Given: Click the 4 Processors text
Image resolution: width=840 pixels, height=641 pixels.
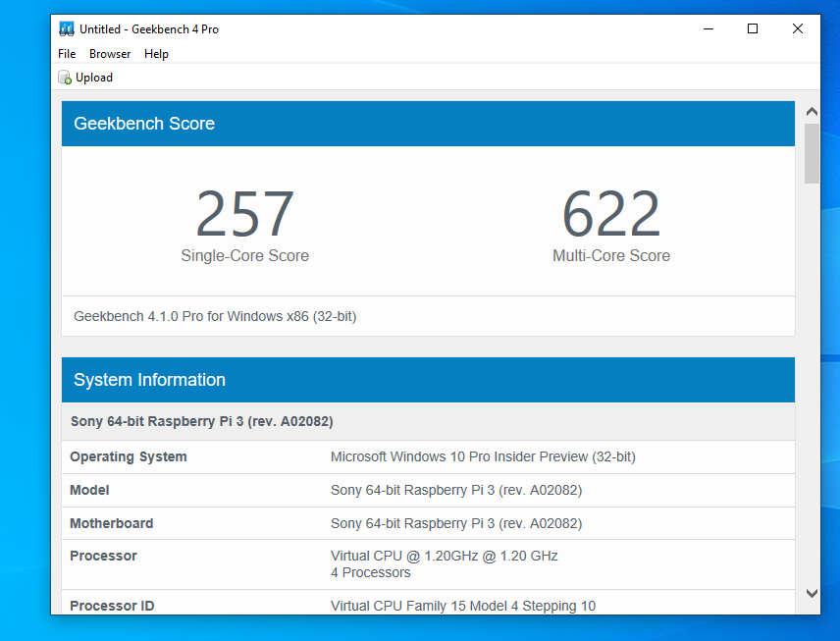Looking at the screenshot, I should (371, 573).
